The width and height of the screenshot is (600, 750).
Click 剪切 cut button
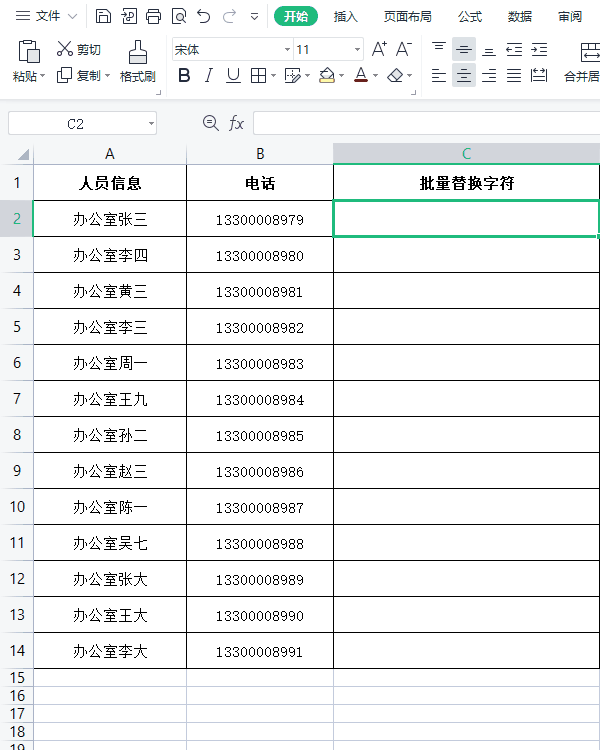coord(78,49)
